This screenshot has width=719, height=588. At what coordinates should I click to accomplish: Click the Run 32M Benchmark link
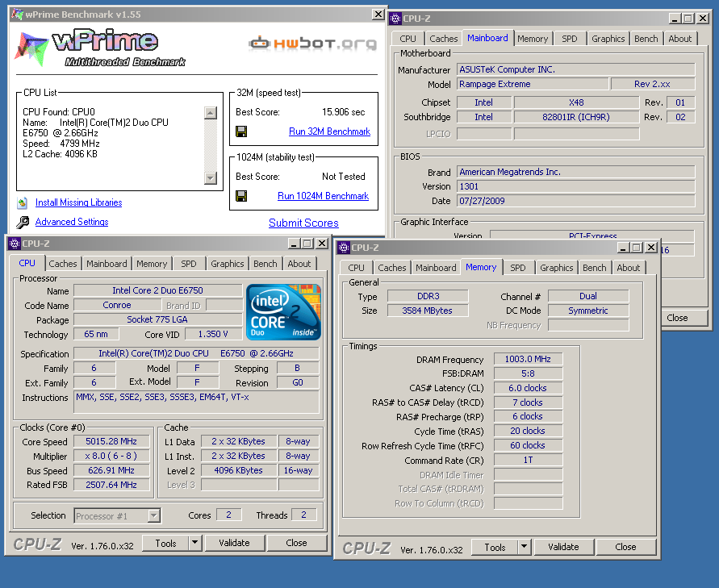pyautogui.click(x=329, y=131)
